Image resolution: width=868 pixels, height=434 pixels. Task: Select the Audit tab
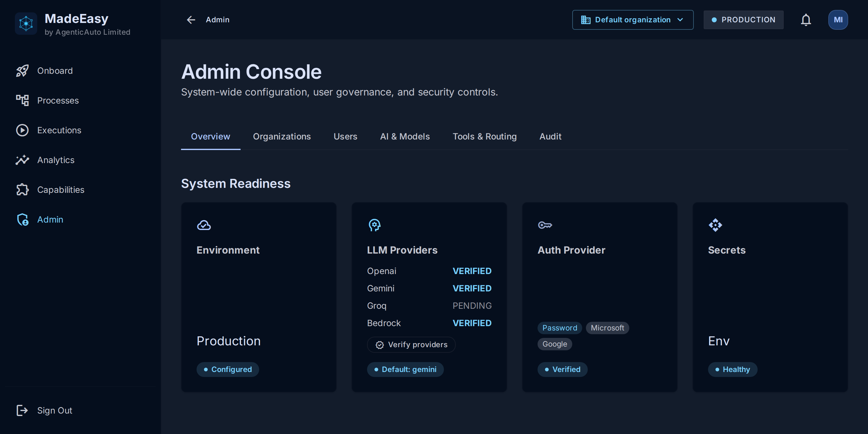[550, 136]
